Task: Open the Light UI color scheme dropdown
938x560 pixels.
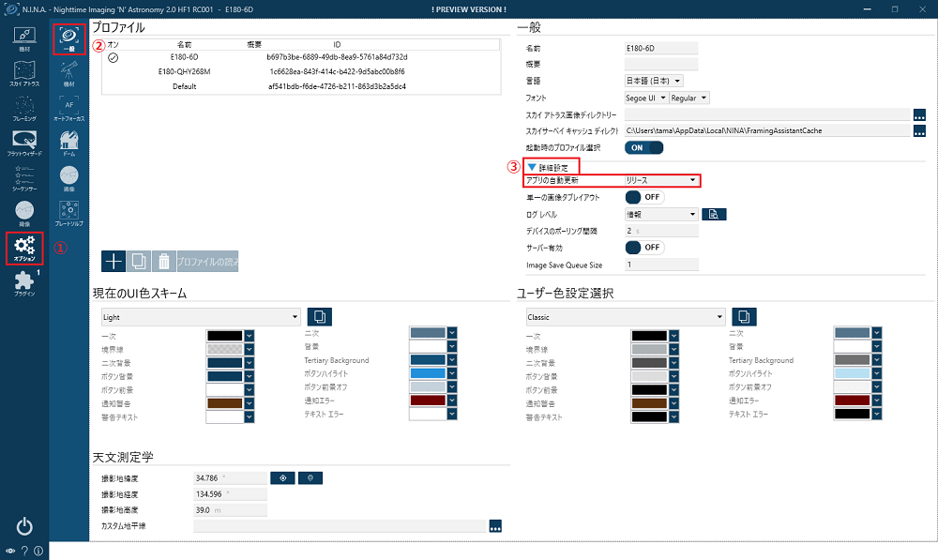Action: (x=201, y=317)
